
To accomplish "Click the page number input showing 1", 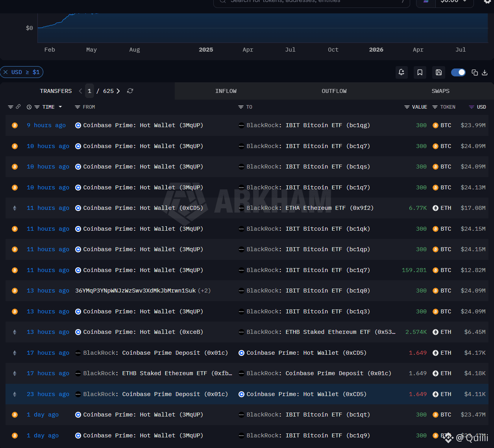I will (x=89, y=91).
